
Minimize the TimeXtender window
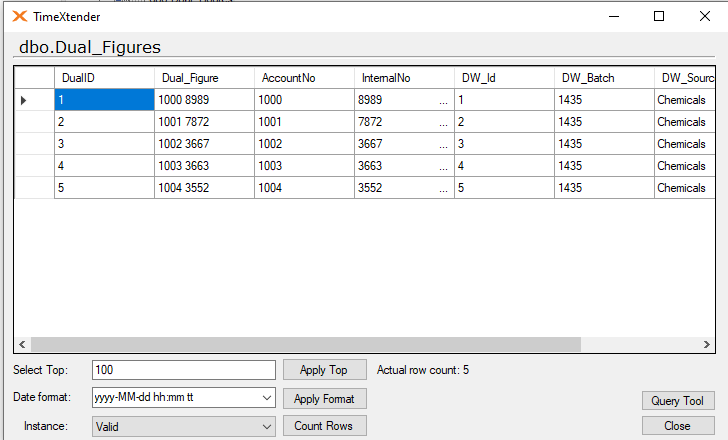[614, 16]
